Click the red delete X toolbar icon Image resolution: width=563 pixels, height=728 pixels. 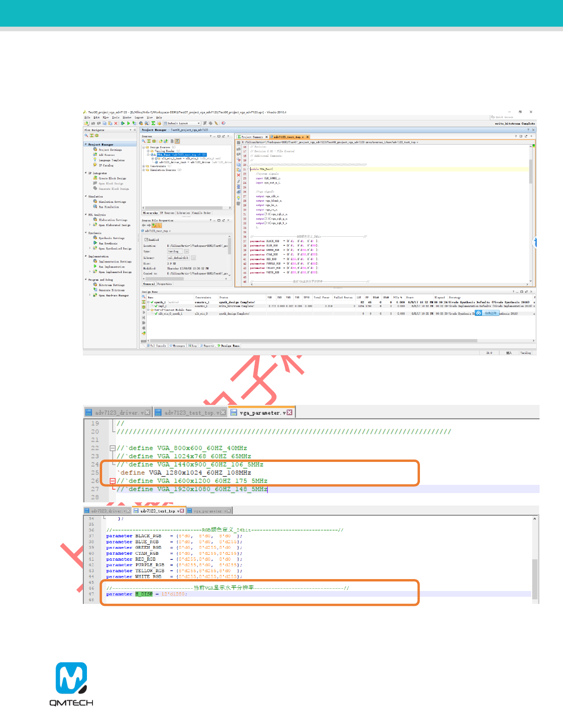coord(116,123)
